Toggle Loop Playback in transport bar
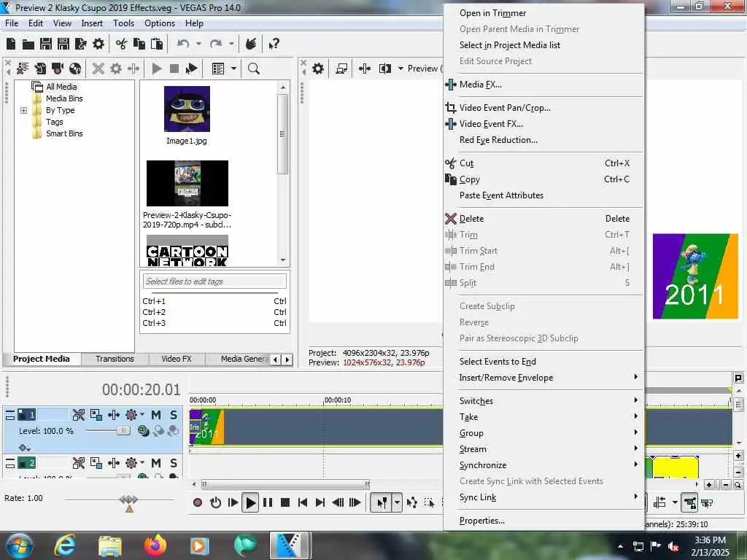This screenshot has height=560, width=747. click(215, 502)
